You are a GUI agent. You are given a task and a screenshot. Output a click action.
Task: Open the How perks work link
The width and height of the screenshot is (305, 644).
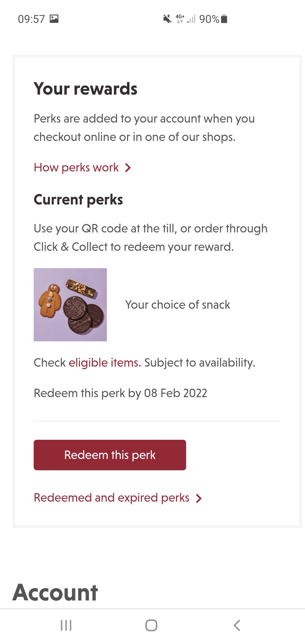coord(76,167)
